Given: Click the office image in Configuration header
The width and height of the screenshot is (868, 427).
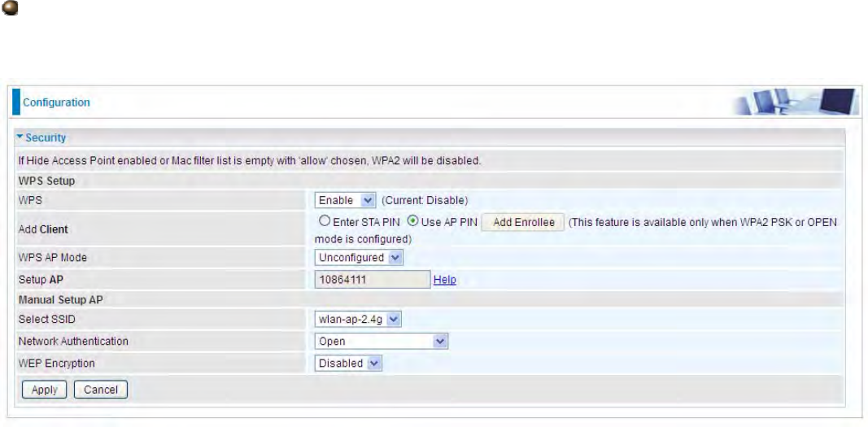Looking at the screenshot, I should 796,102.
